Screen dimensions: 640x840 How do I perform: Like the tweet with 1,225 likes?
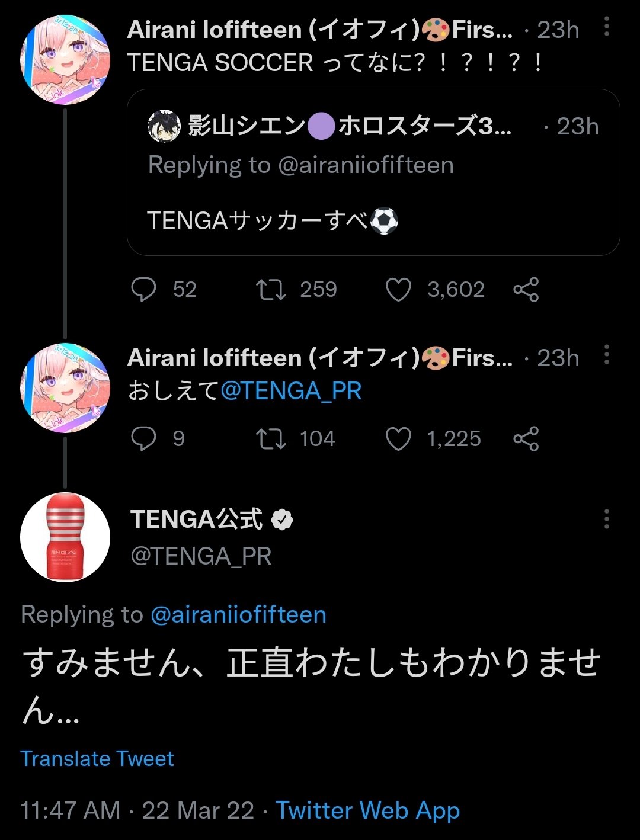pyautogui.click(x=398, y=439)
